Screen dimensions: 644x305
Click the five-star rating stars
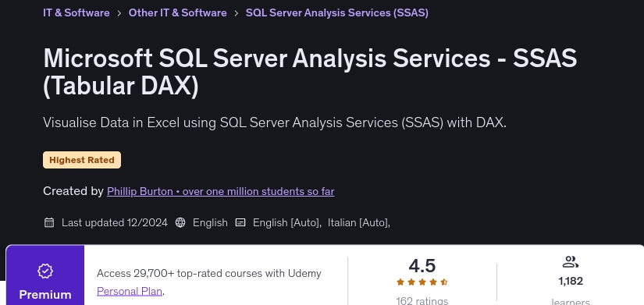422,282
